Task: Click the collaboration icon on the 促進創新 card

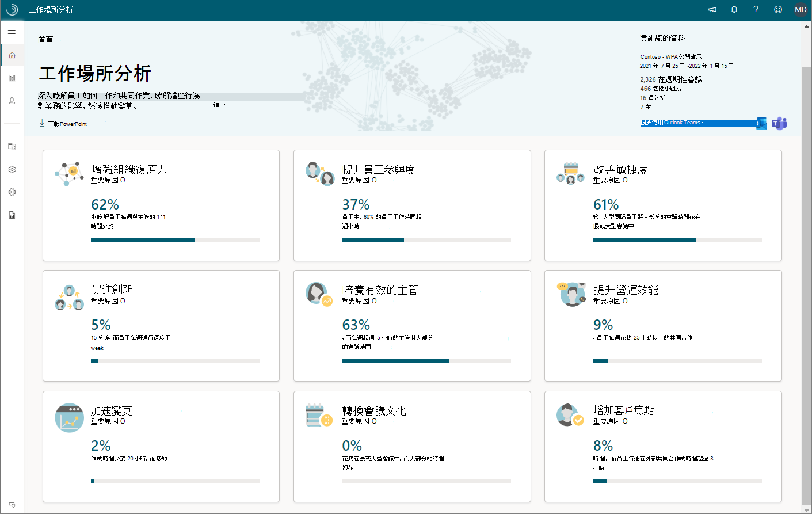Action: (69, 297)
